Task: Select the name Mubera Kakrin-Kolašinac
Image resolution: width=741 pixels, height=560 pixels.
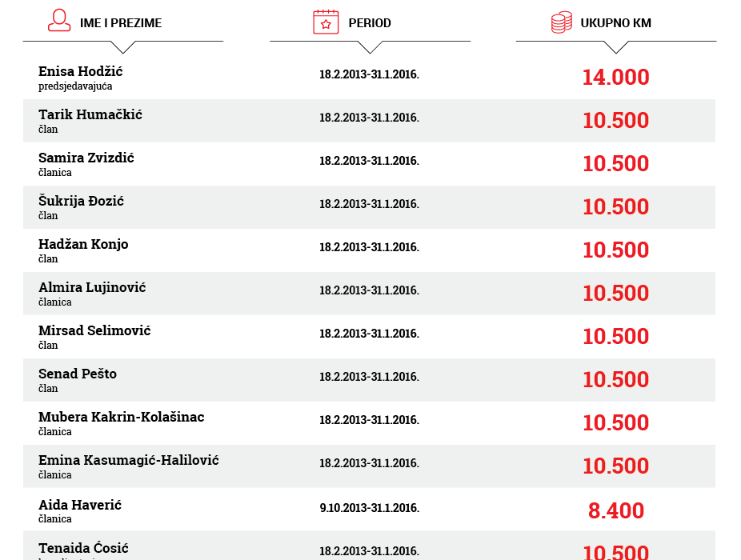Action: pos(121,417)
